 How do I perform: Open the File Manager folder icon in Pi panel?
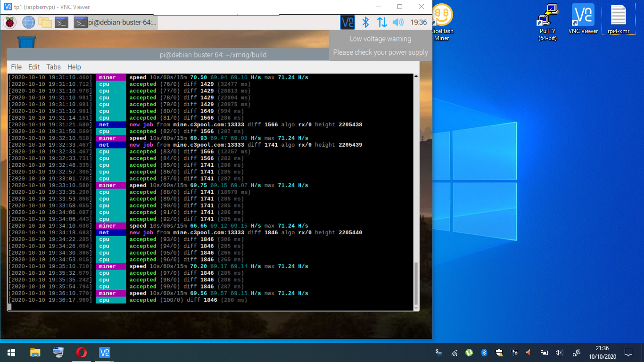45,22
